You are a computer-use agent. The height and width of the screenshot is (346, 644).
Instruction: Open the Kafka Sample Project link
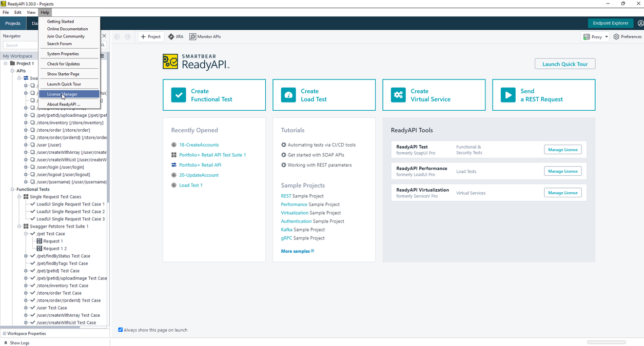(x=303, y=230)
